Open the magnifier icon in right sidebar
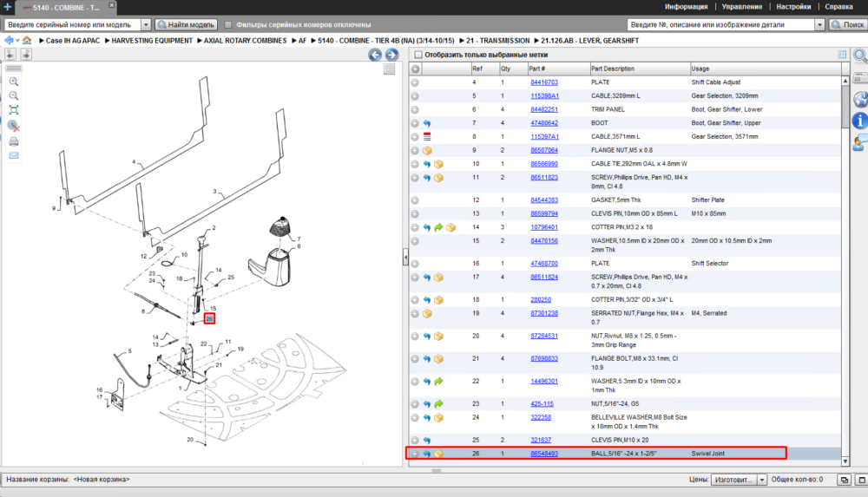868x497 pixels. (x=860, y=56)
